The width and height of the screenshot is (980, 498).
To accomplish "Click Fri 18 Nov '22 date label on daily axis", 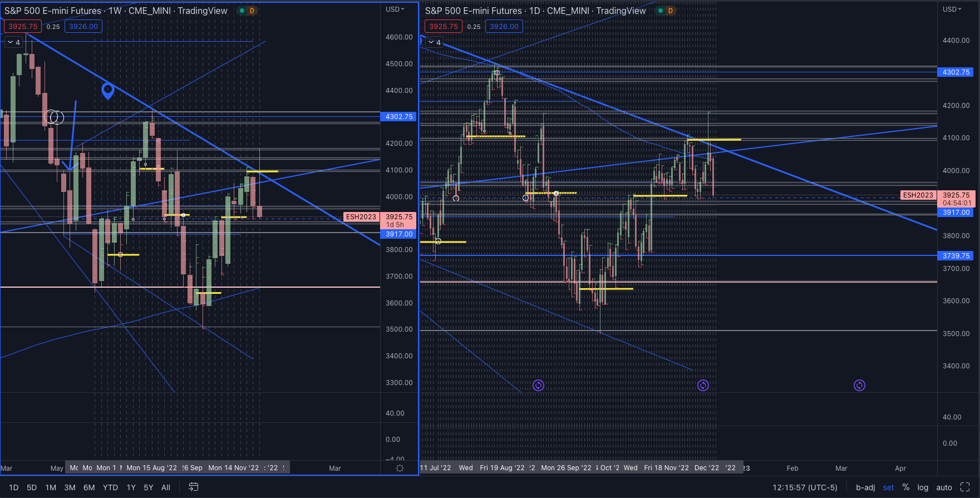I will (666, 468).
